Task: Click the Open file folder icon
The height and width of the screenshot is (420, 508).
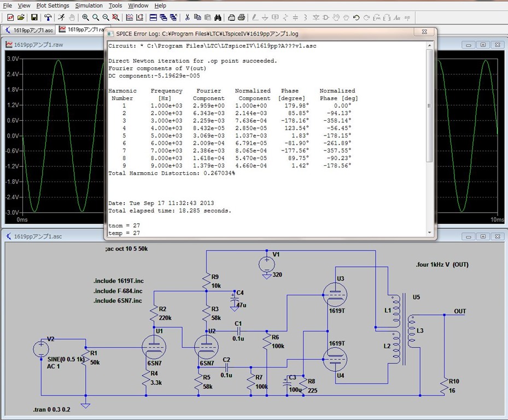Action: tap(21, 17)
